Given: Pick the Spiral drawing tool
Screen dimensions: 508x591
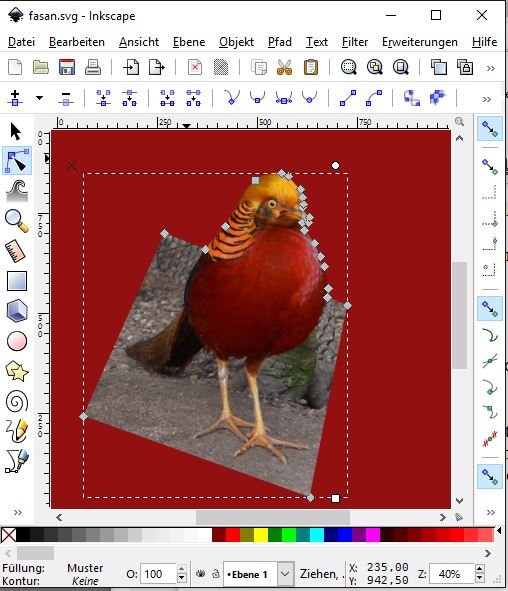Looking at the screenshot, I should click(x=17, y=401).
